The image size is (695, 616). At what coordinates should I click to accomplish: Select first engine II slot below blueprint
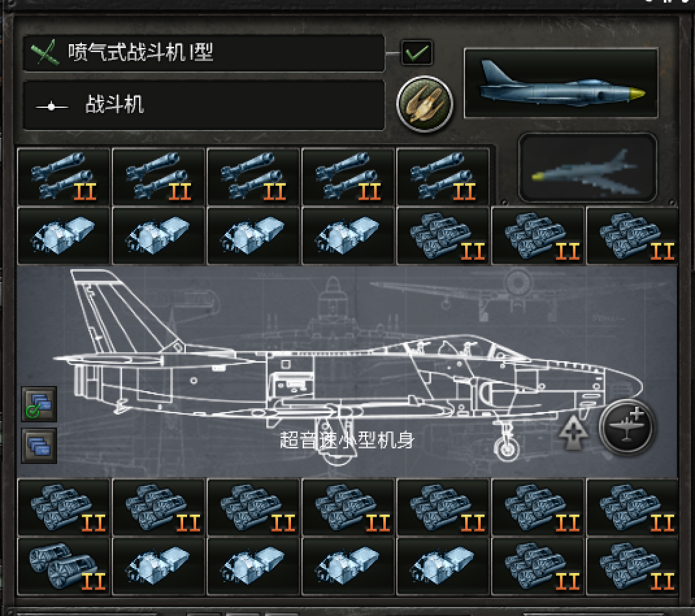(64, 507)
